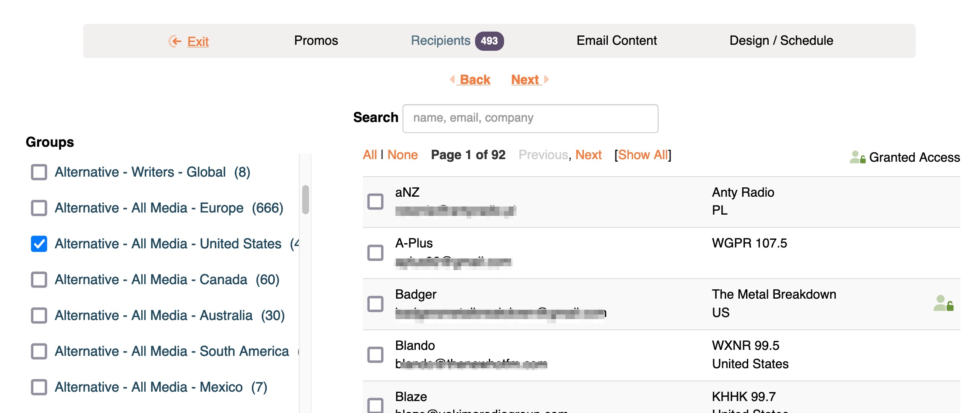Click the left arrow beside Back
The image size is (980, 413).
(x=452, y=79)
